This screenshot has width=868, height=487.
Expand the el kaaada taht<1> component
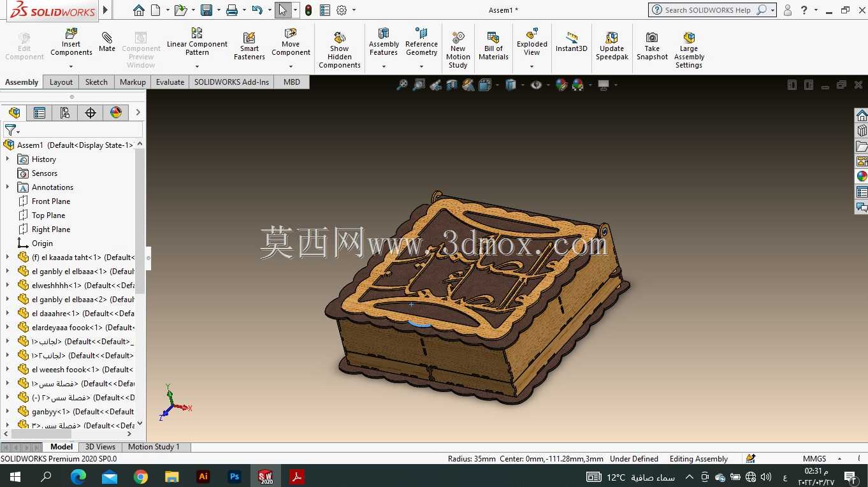coord(8,258)
